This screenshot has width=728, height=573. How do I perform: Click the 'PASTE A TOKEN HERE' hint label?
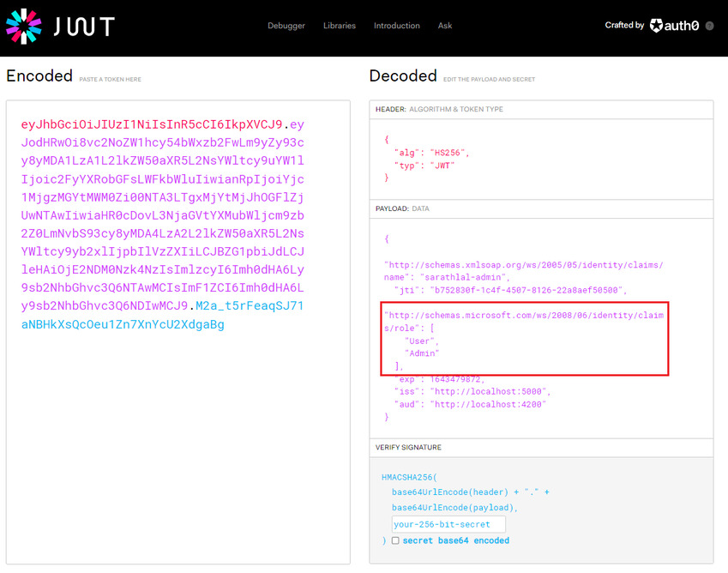coord(111,78)
